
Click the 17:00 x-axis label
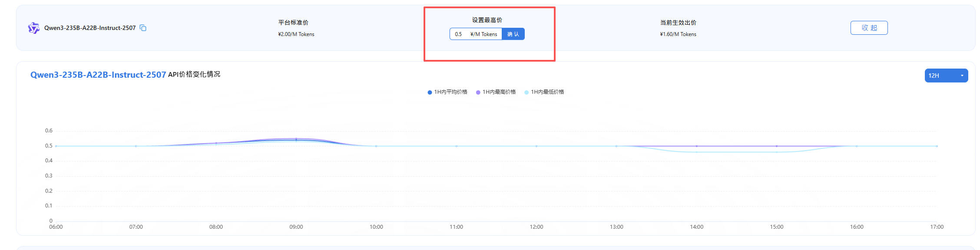click(x=937, y=227)
